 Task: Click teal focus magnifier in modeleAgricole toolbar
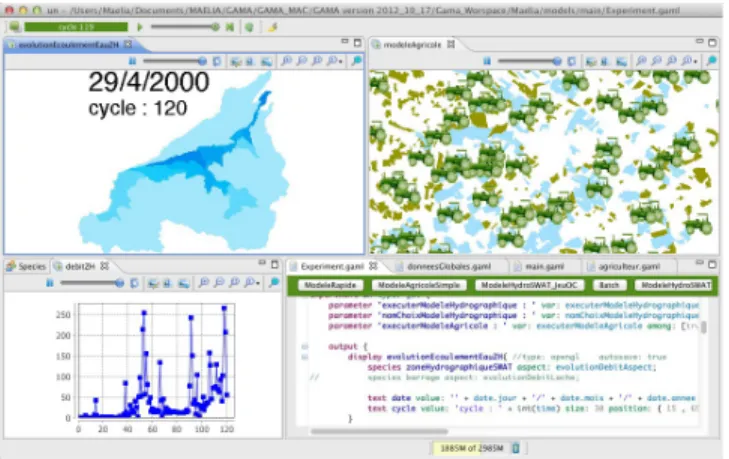pyautogui.click(x=711, y=61)
